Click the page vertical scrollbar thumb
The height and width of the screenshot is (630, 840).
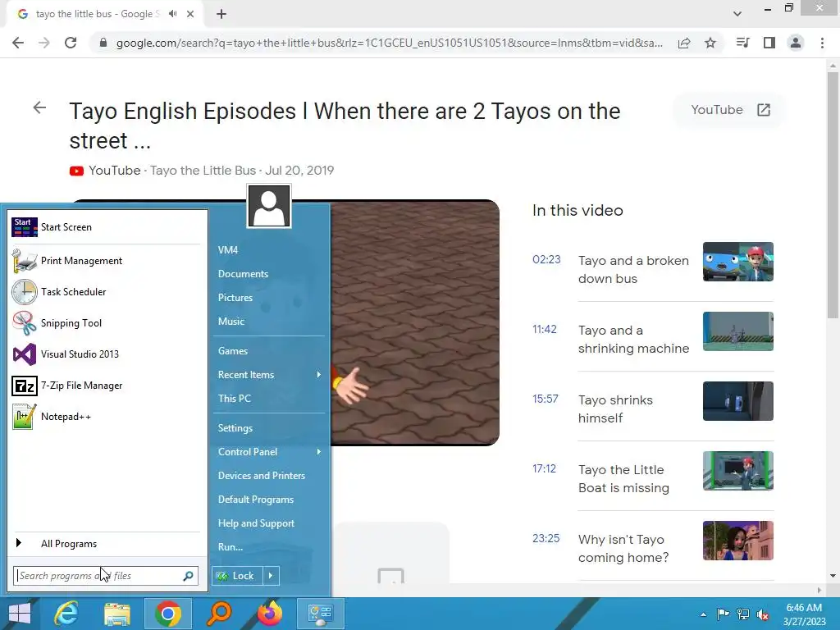click(x=833, y=195)
